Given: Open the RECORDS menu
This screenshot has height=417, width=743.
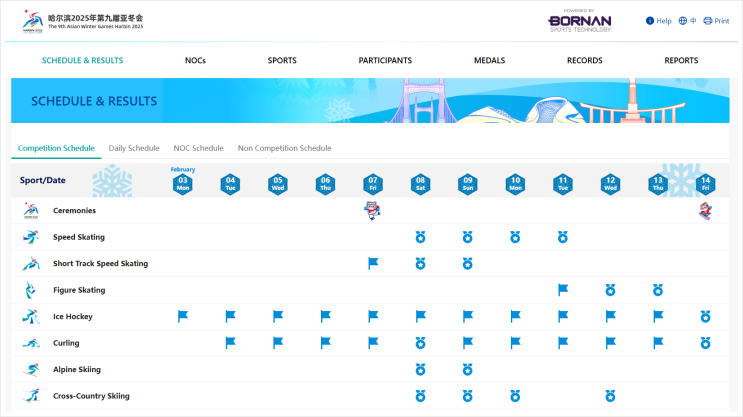Looking at the screenshot, I should [585, 61].
